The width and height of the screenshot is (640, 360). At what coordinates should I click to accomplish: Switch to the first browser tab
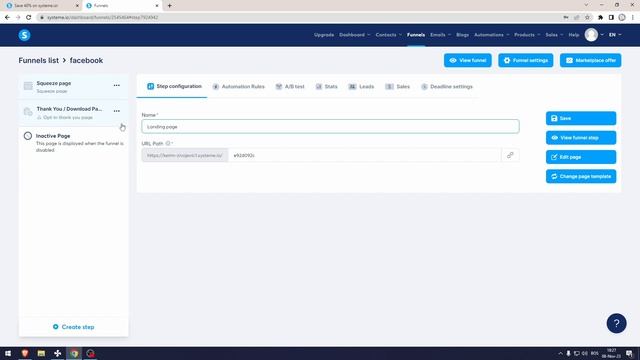pos(42,6)
